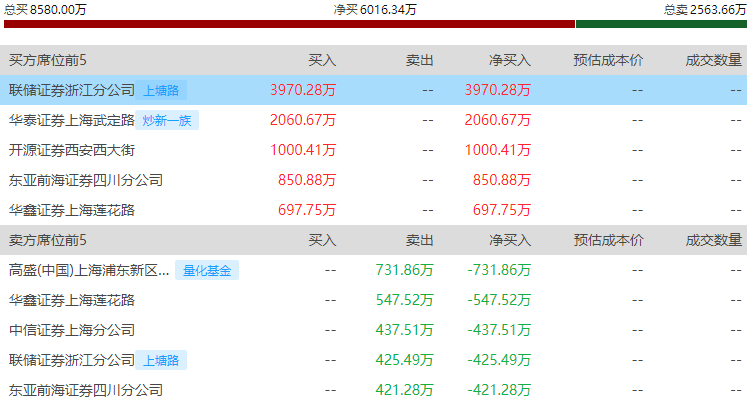This screenshot has width=747, height=402.
Task: Click net value -731.86万
Action: pyautogui.click(x=499, y=270)
